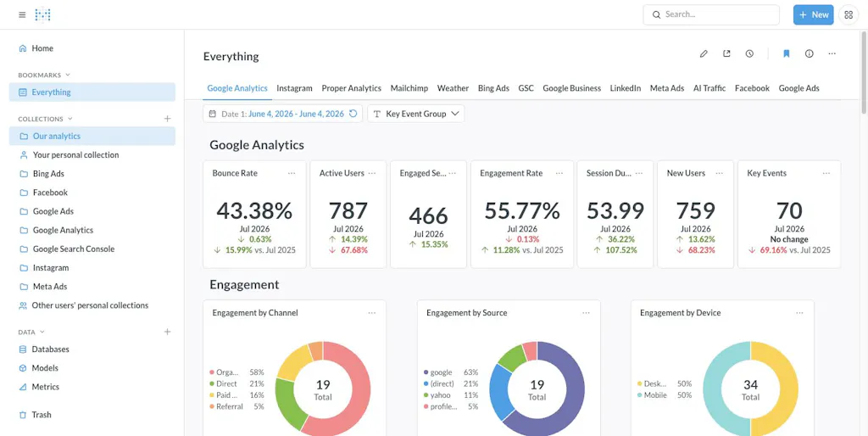This screenshot has width=868, height=436.
Task: Open Session Duration card ellipsis menu
Action: [x=639, y=173]
